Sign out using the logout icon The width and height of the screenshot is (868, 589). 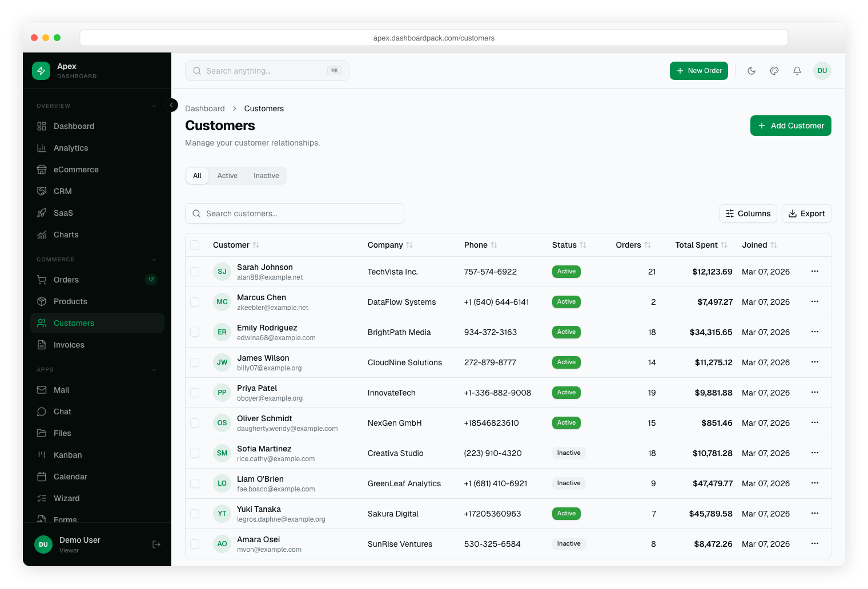click(x=156, y=544)
